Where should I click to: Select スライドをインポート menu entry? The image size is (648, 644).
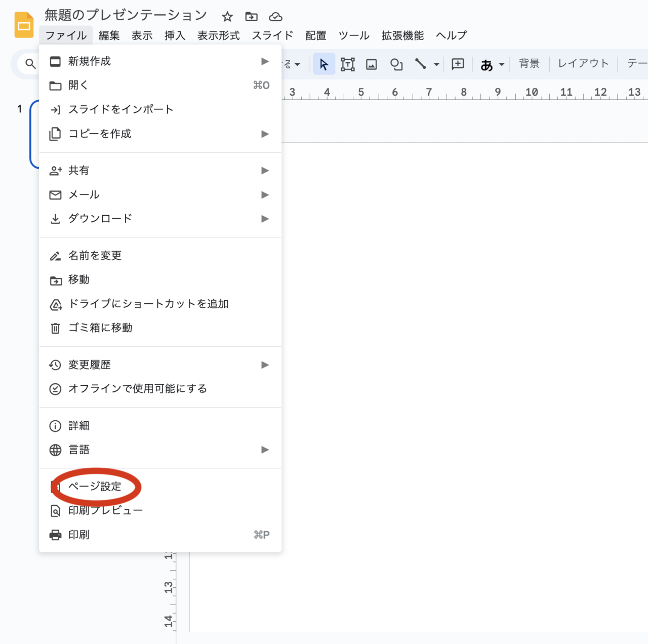[x=160, y=109]
